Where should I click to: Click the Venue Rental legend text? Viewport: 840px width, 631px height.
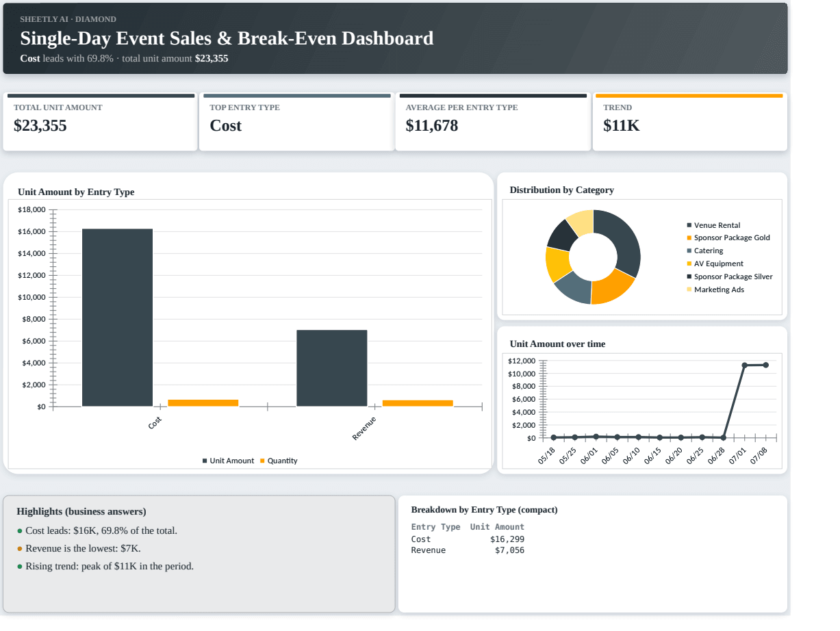click(717, 225)
